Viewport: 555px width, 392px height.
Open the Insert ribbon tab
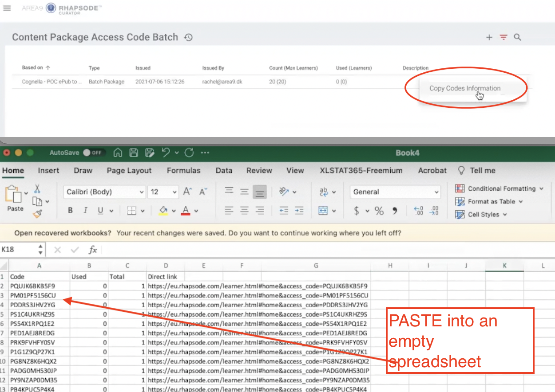click(x=48, y=171)
